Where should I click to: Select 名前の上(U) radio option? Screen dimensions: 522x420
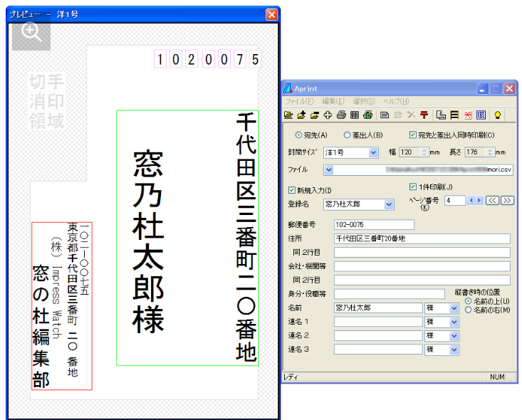pos(469,301)
